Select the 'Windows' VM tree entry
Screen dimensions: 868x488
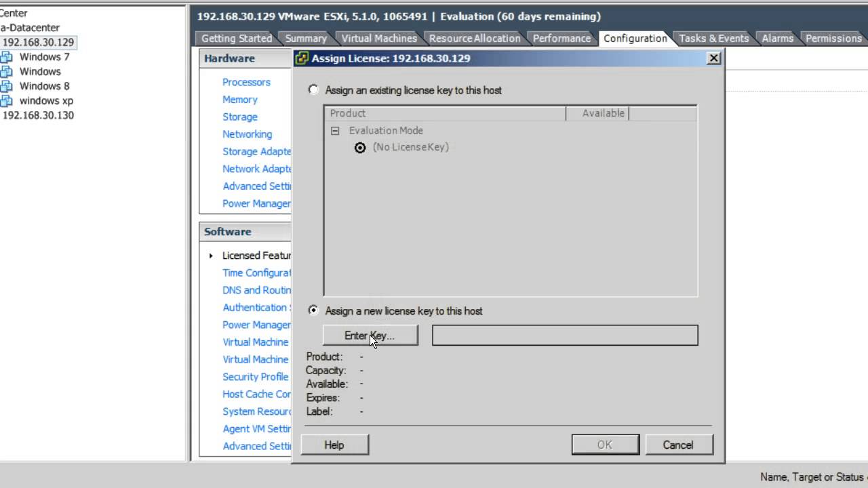(40, 72)
